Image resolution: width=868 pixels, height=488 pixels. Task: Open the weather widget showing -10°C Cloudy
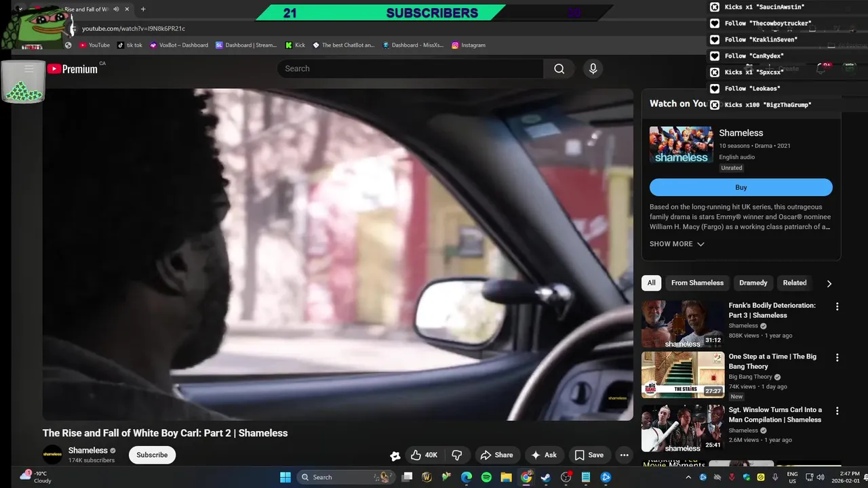tap(35, 477)
